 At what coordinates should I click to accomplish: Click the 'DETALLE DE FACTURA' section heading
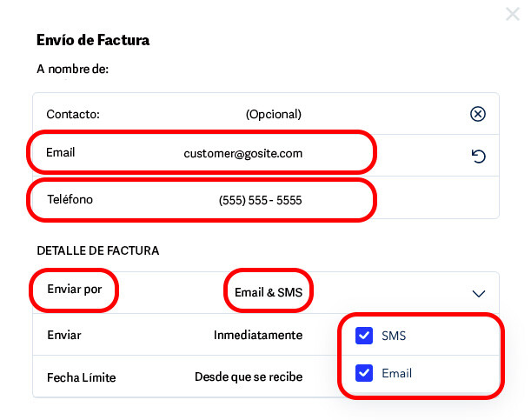[97, 250]
